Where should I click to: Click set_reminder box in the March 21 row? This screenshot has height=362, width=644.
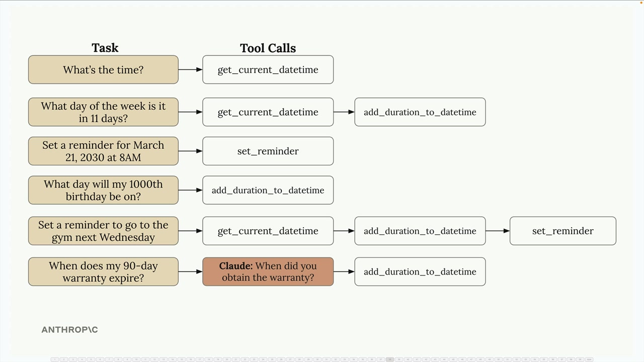(268, 151)
